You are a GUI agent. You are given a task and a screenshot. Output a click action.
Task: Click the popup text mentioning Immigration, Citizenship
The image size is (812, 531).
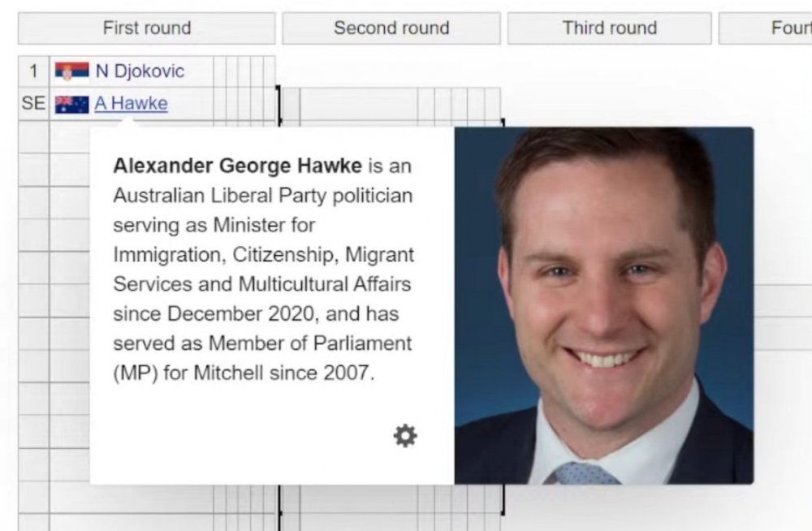[263, 255]
